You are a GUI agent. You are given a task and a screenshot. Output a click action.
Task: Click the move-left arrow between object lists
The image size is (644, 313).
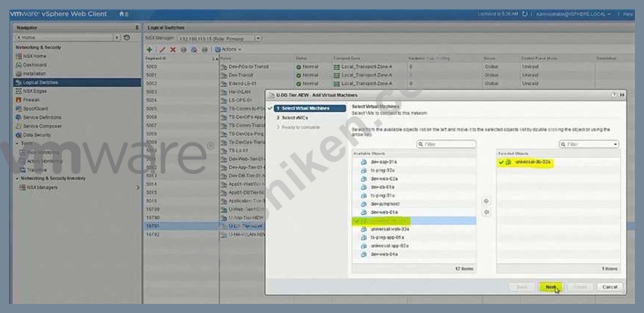[486, 212]
